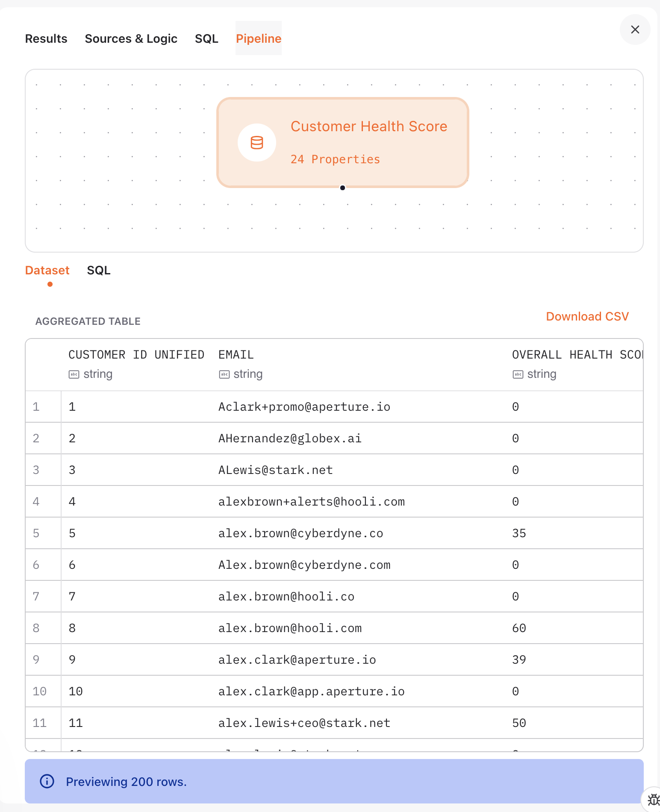
Task: Click the health score value 60
Action: 519,628
